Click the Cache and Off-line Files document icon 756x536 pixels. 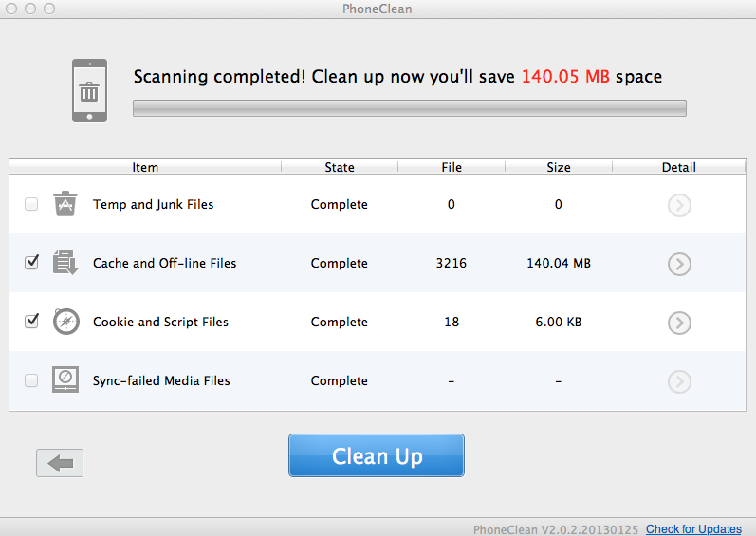[x=65, y=263]
